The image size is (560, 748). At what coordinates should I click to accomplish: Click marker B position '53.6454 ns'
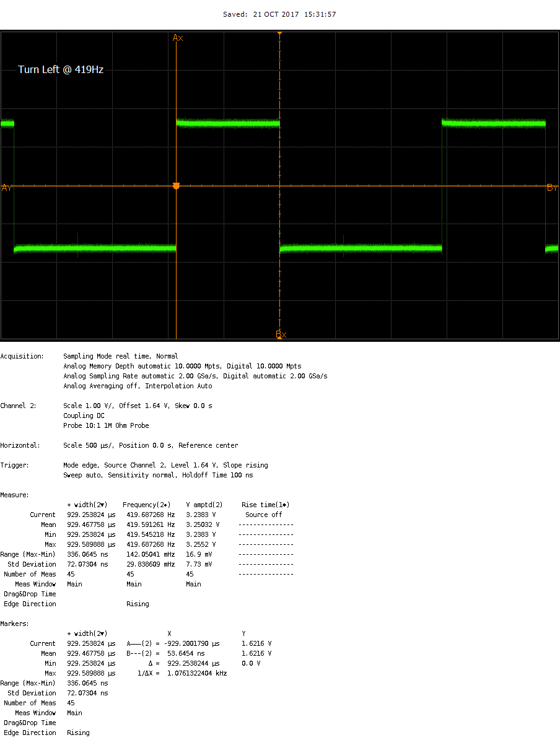click(x=186, y=653)
